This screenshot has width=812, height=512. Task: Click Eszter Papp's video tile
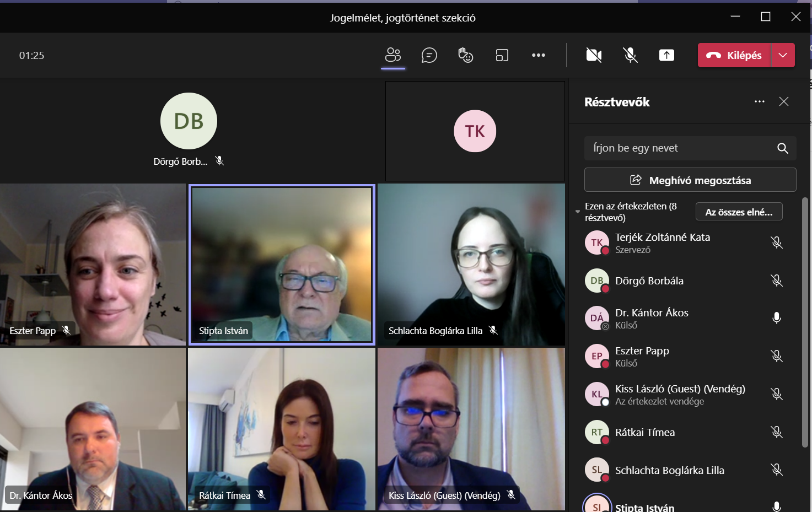click(93, 265)
